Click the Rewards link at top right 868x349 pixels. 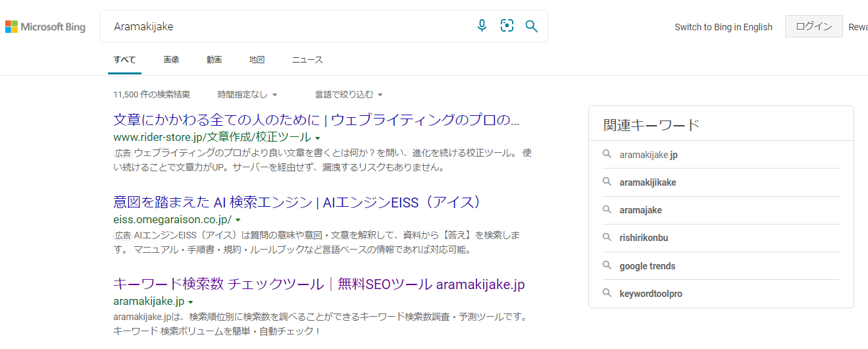pyautogui.click(x=858, y=27)
